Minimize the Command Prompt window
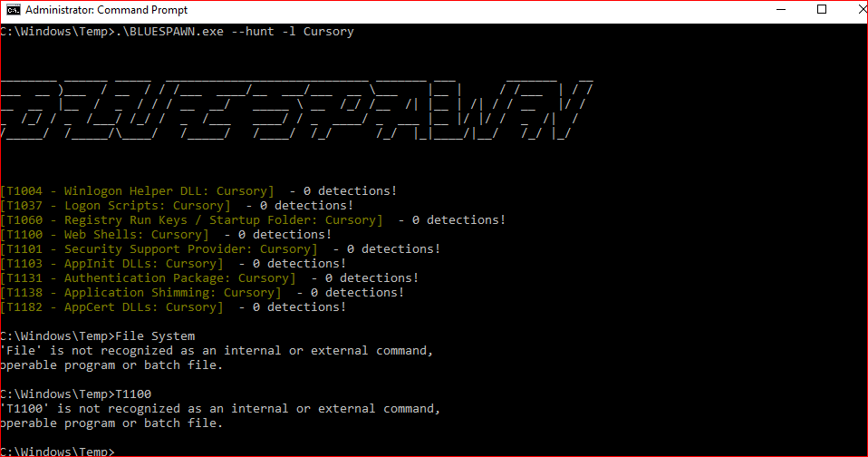Screen dimensions: 868x457 tap(781, 10)
